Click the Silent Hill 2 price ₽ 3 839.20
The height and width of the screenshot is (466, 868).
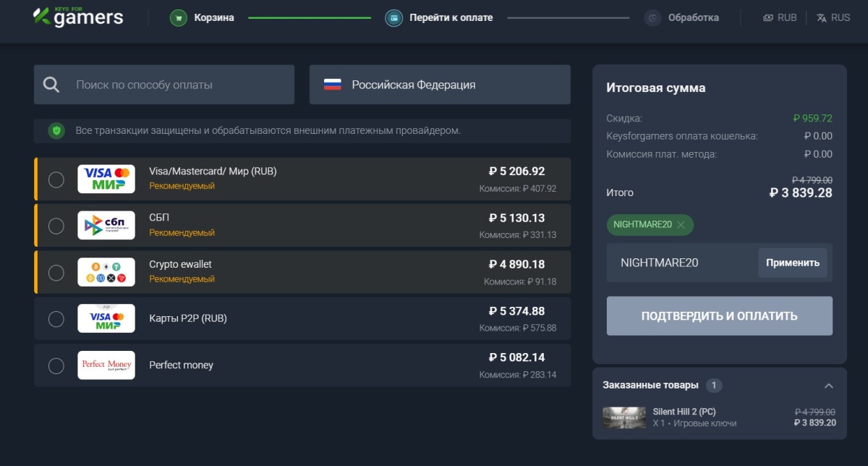814,423
